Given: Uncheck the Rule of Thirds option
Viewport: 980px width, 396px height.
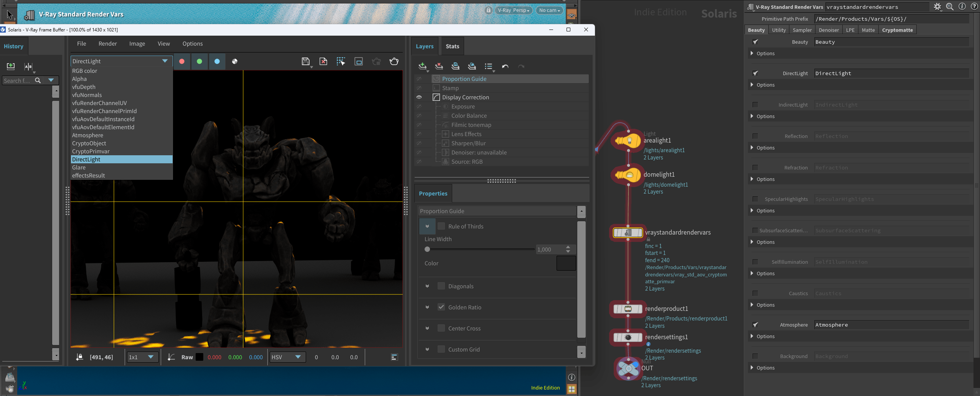Looking at the screenshot, I should click(441, 226).
